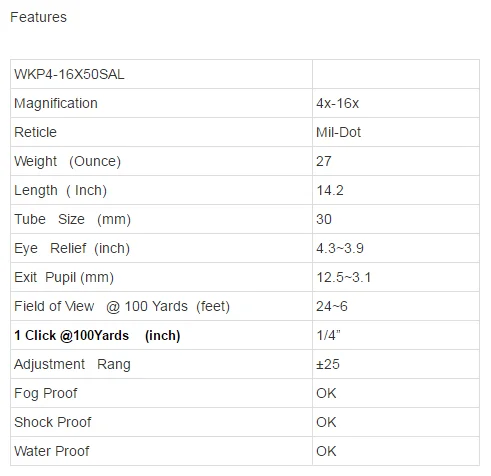Click the Field of View label
This screenshot has height=476, width=491.
tap(122, 306)
